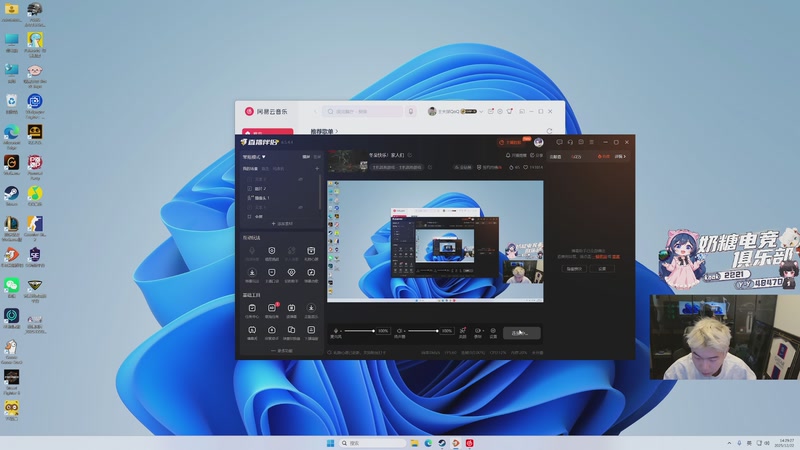Expand the details (详情) chevron in right panel
800x450 pixels.
pos(620,156)
